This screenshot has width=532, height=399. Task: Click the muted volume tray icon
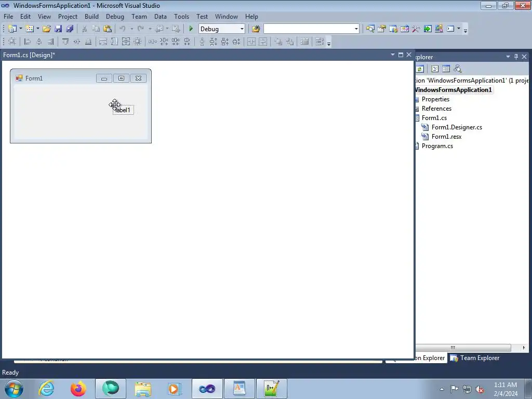[480, 389]
